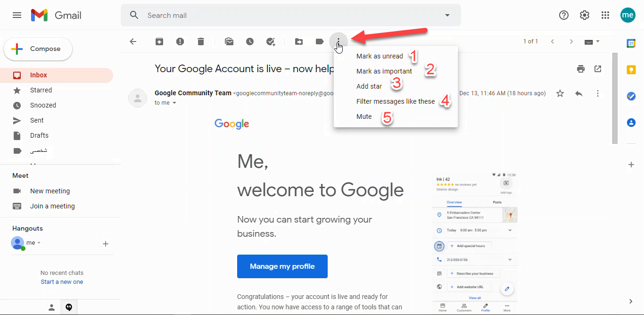
Task: Click the email subject line
Action: pyautogui.click(x=244, y=69)
